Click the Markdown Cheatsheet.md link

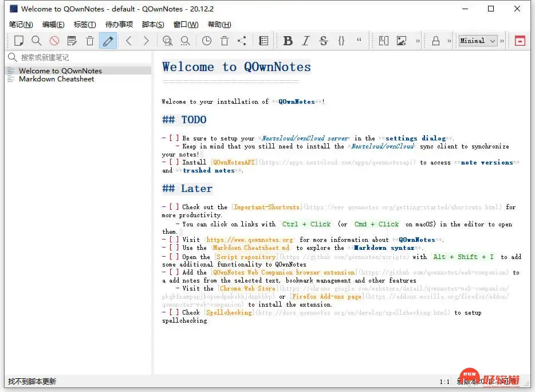[251, 248]
